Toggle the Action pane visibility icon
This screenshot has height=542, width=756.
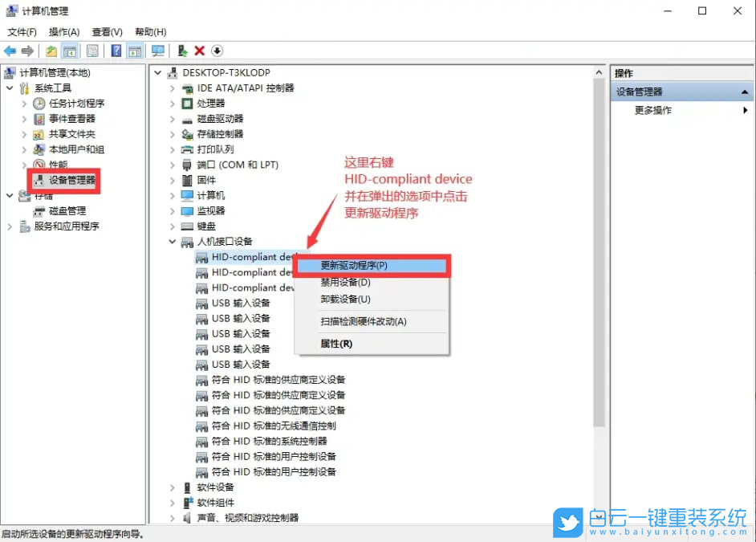coord(136,51)
